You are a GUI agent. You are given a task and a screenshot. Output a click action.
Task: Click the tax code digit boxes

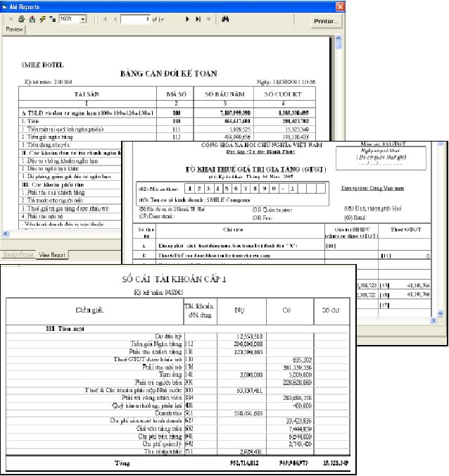pyautogui.click(x=255, y=188)
